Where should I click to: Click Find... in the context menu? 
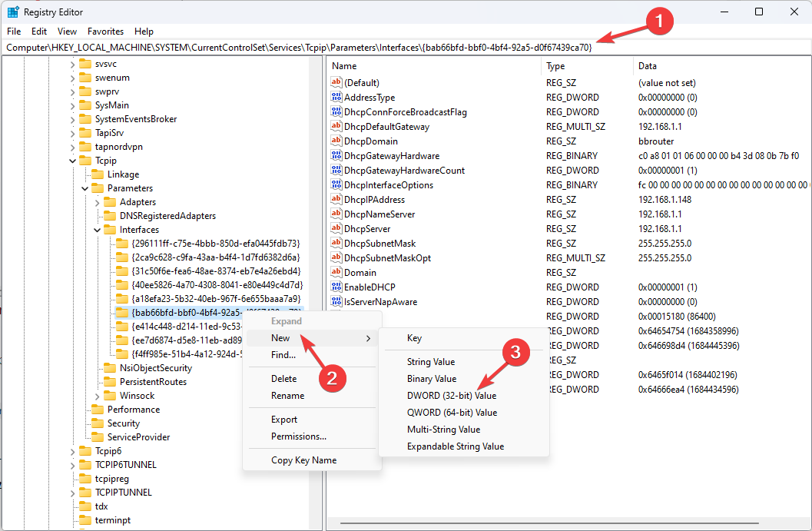click(x=312, y=355)
